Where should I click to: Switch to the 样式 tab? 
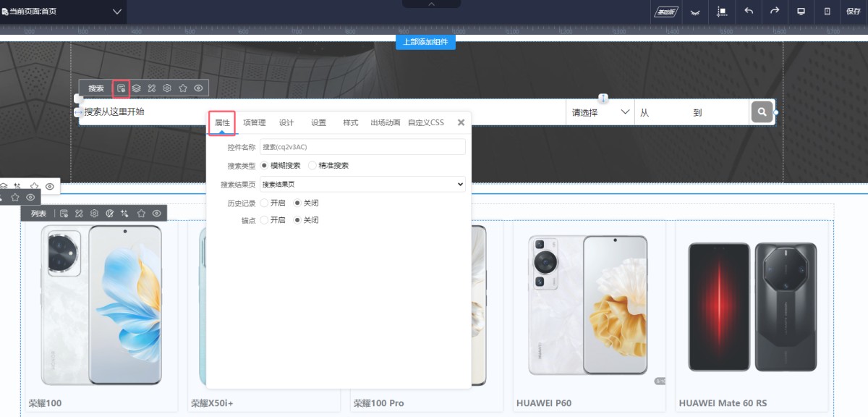351,122
